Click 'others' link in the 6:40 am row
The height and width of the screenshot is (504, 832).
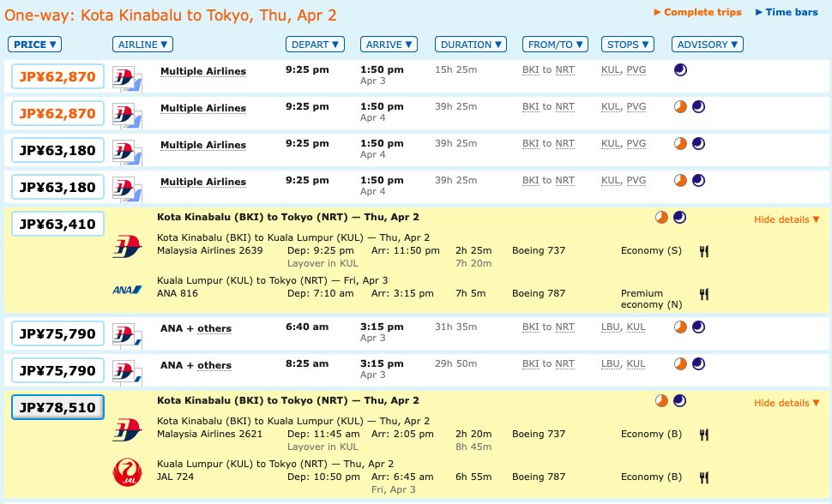pos(214,328)
